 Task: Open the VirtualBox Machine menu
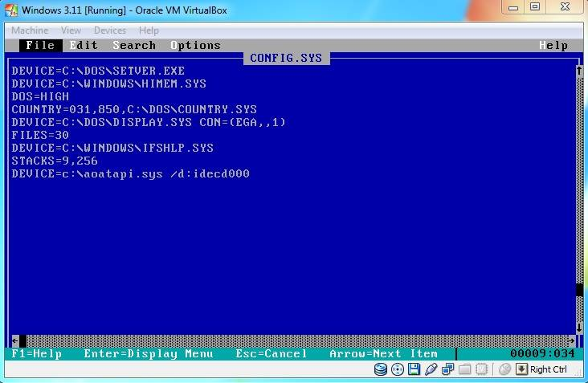(30, 31)
